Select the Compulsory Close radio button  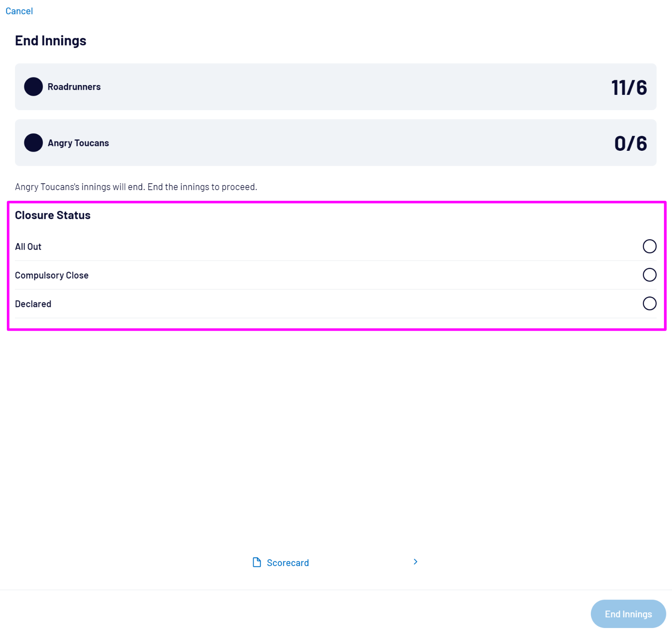[649, 275]
